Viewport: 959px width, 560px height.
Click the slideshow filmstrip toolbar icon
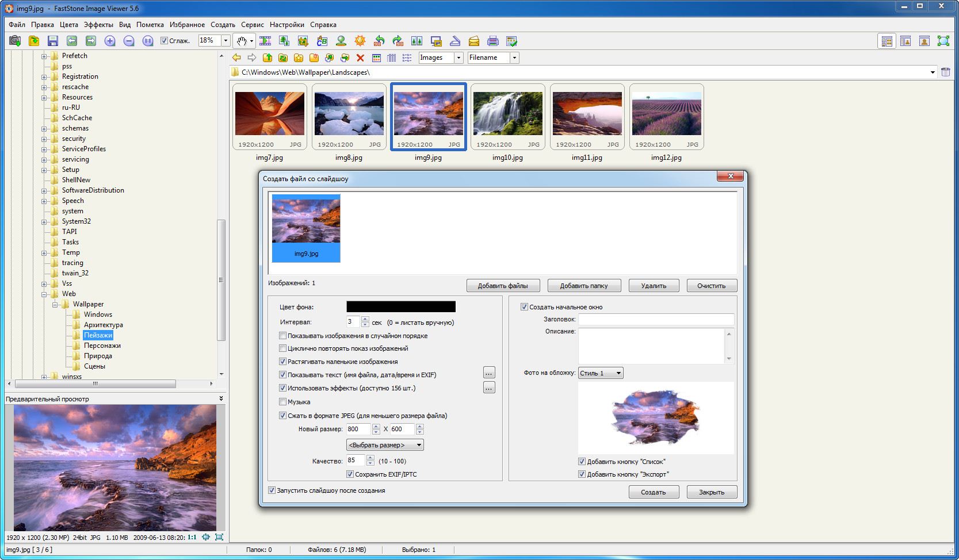[x=265, y=41]
